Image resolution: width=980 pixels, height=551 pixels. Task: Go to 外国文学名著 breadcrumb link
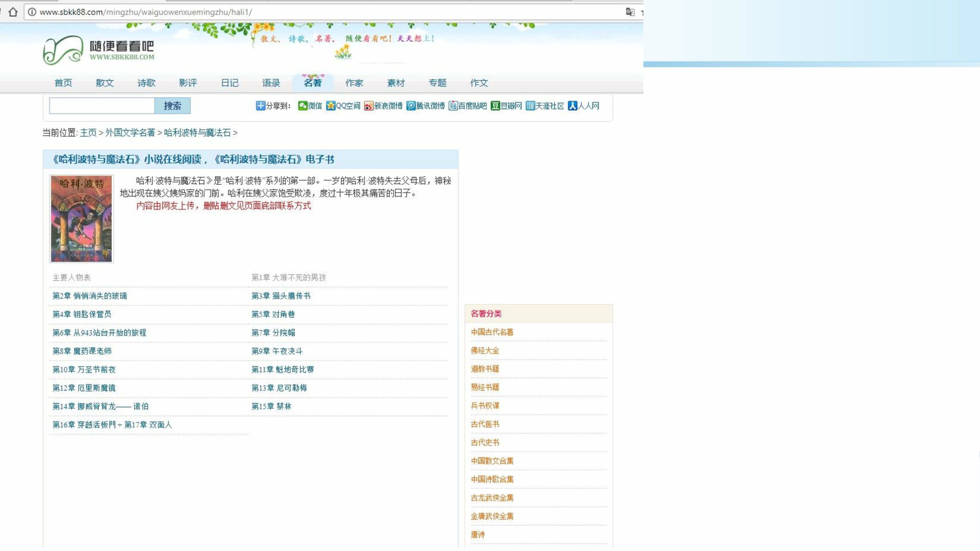[x=130, y=133]
